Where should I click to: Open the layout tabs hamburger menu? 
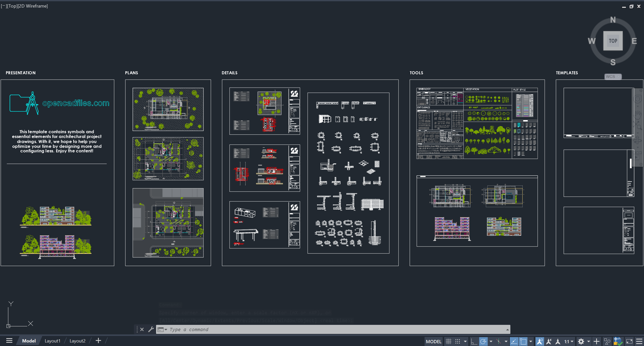click(x=9, y=341)
